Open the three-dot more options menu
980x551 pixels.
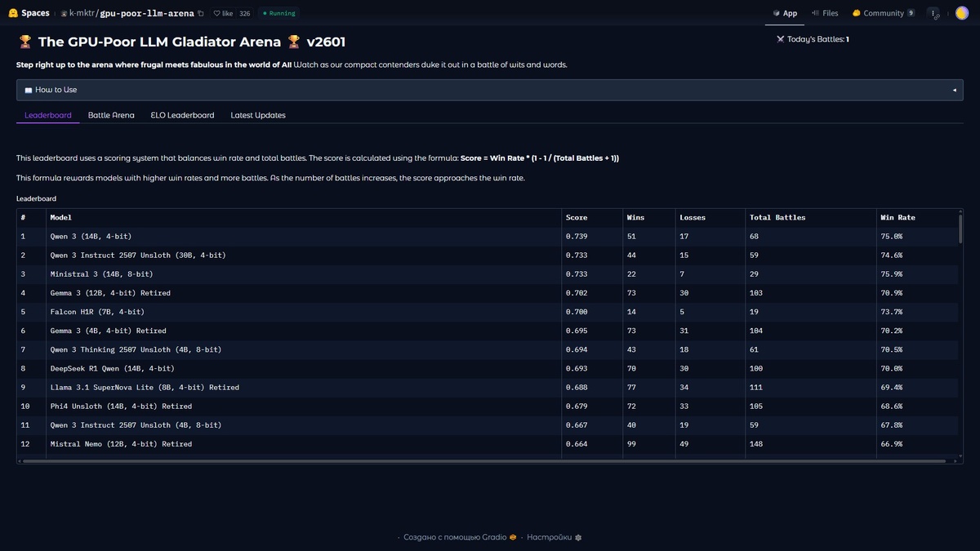[933, 13]
